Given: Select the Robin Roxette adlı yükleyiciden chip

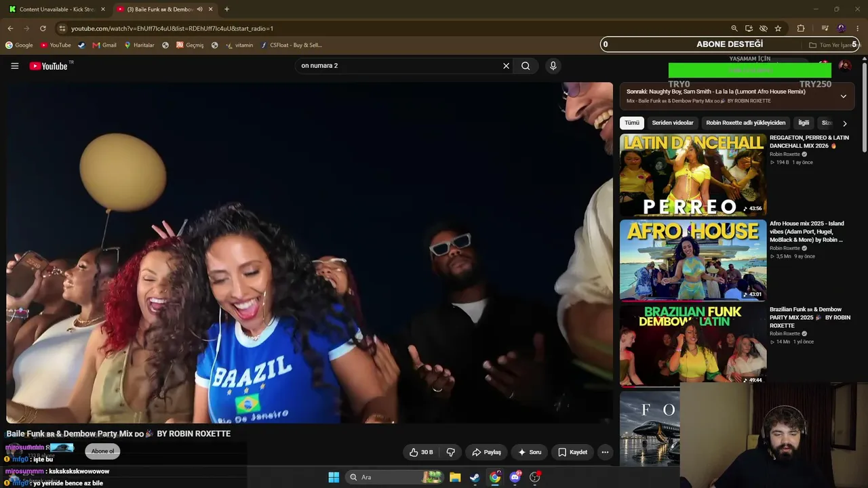Looking at the screenshot, I should (x=746, y=123).
